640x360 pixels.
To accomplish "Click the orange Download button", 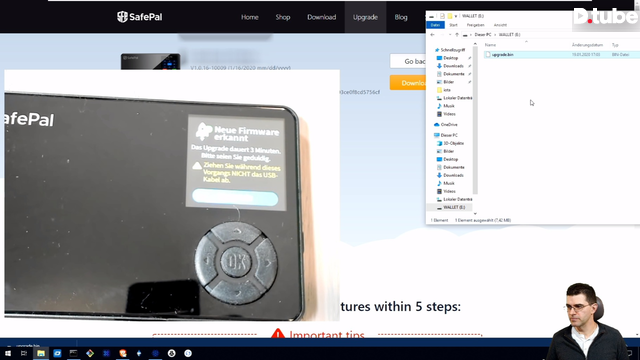I will pyautogui.click(x=408, y=82).
